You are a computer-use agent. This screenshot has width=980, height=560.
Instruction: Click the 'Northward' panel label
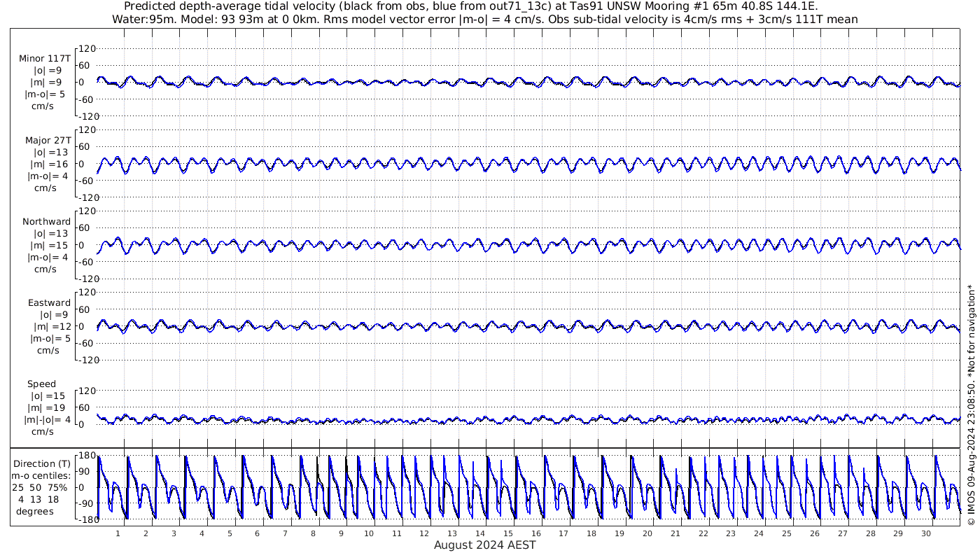coord(47,222)
